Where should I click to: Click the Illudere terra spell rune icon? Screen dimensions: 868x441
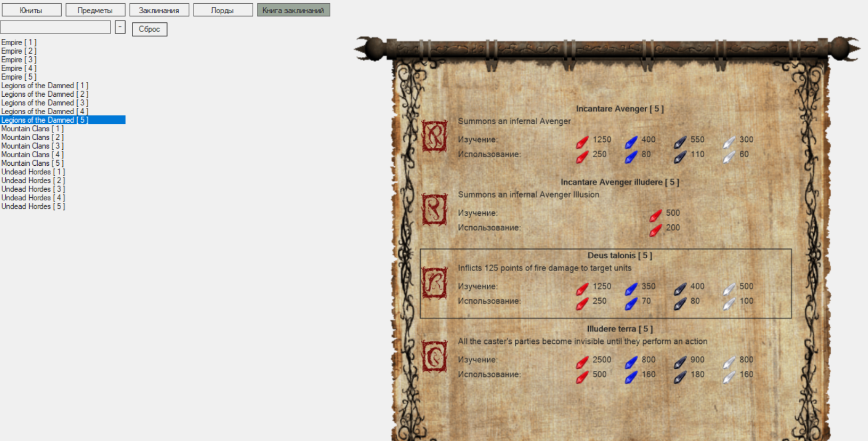[x=435, y=356]
